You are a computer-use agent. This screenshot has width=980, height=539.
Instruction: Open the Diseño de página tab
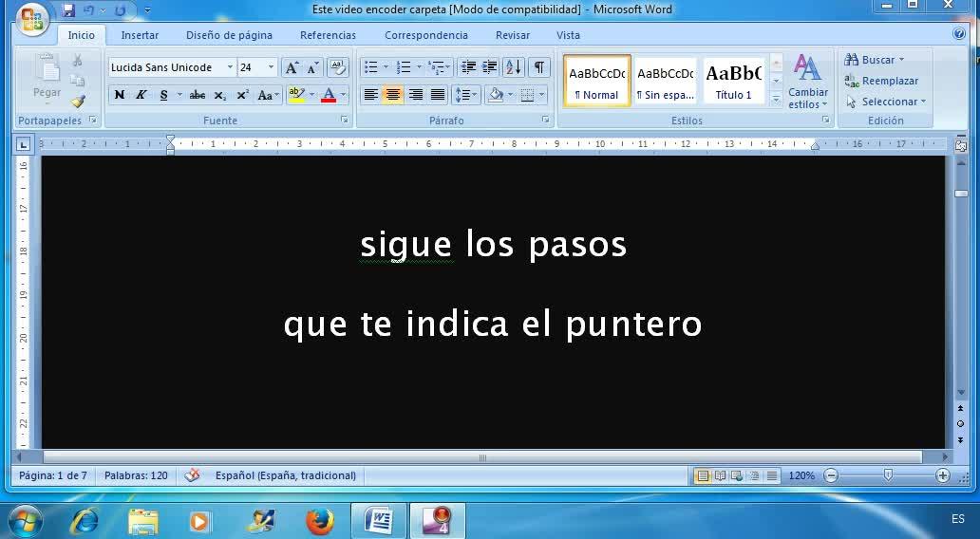click(230, 36)
